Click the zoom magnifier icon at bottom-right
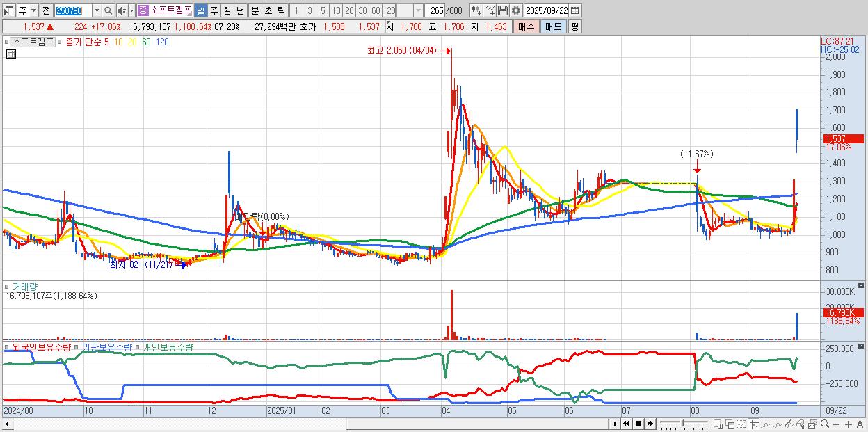 click(x=824, y=424)
